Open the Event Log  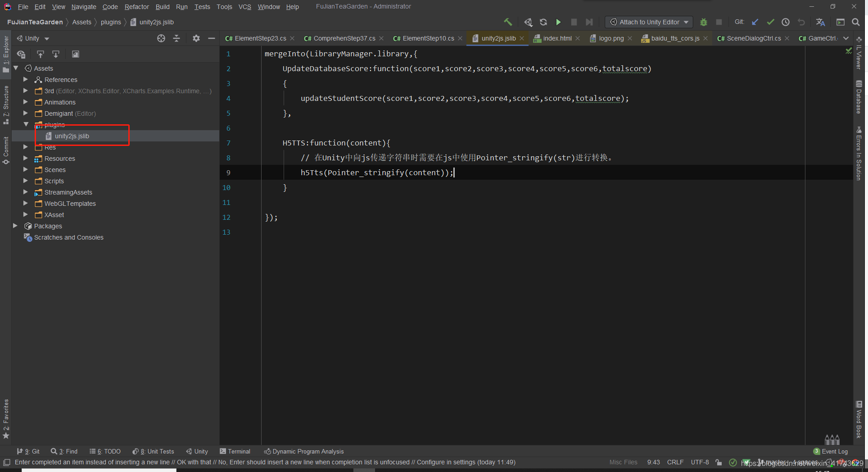831,451
